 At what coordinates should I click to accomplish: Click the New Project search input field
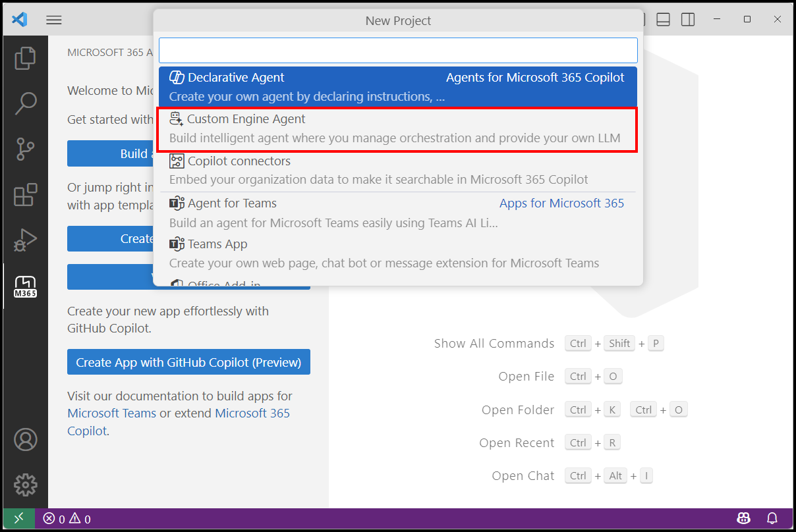[x=398, y=50]
